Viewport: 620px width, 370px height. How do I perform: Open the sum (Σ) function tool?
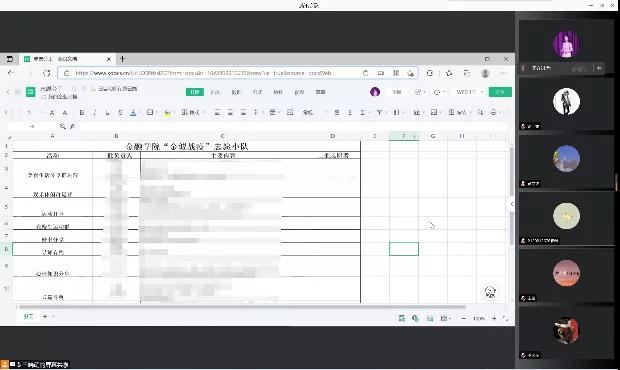coord(363,113)
